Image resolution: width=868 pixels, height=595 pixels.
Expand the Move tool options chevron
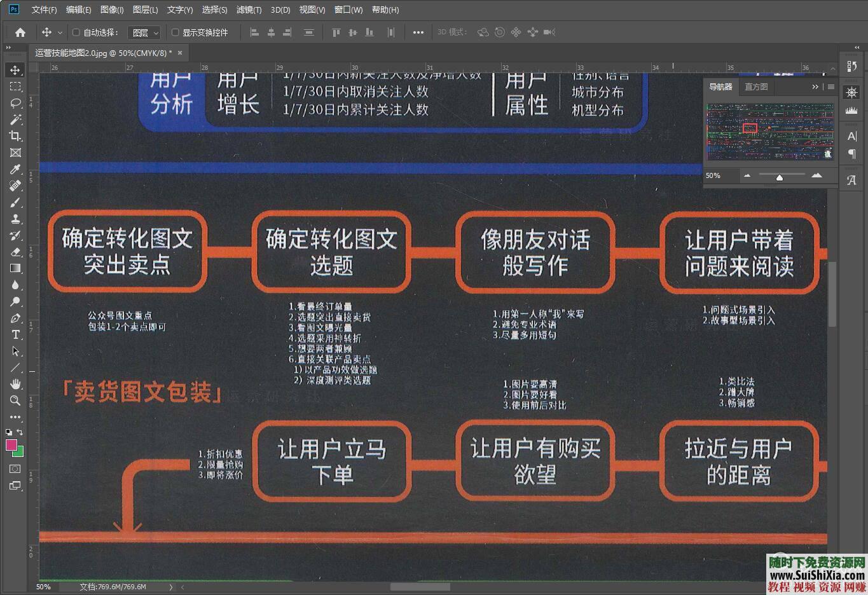tap(60, 32)
